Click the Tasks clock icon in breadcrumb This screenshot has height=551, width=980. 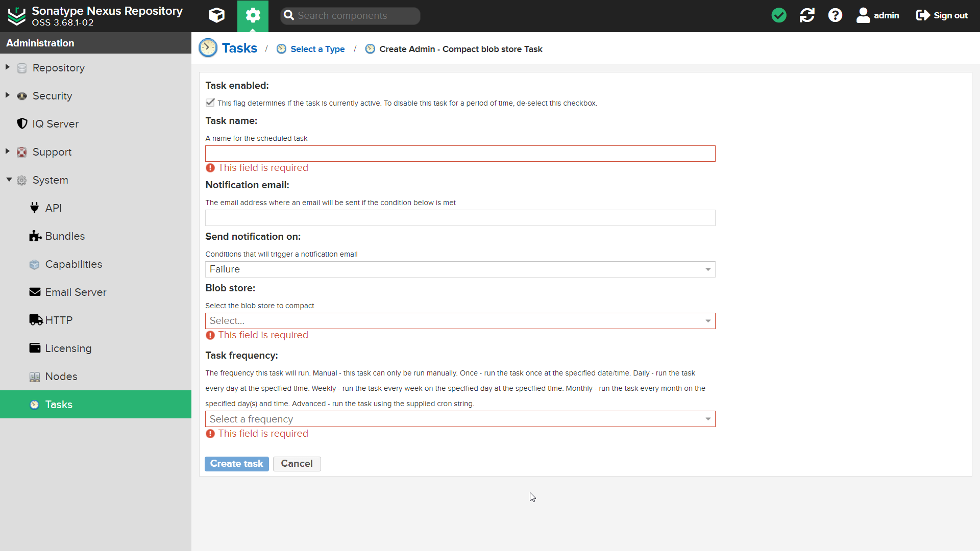[209, 48]
